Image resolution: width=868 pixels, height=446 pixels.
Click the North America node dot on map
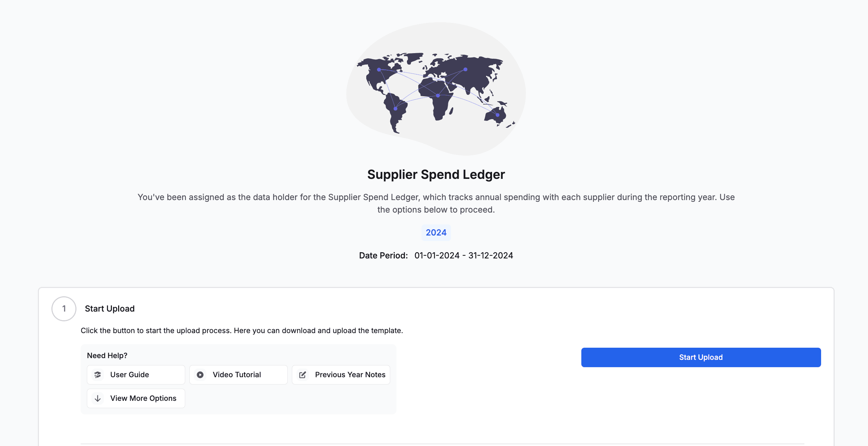pyautogui.click(x=379, y=70)
